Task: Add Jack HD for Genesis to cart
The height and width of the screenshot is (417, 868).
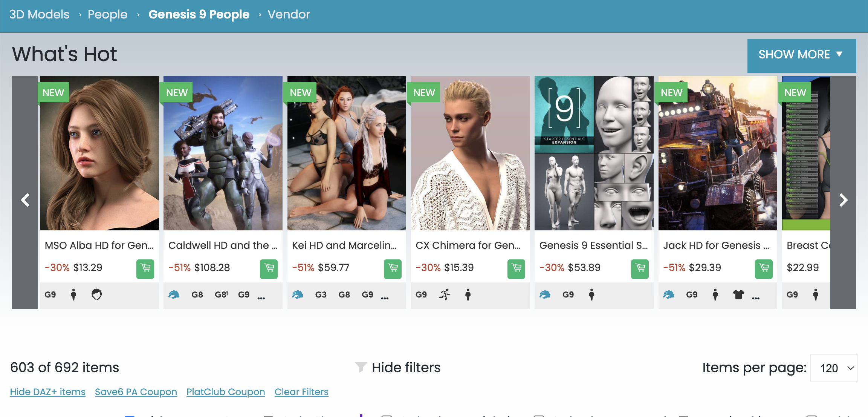Action: [x=764, y=269]
